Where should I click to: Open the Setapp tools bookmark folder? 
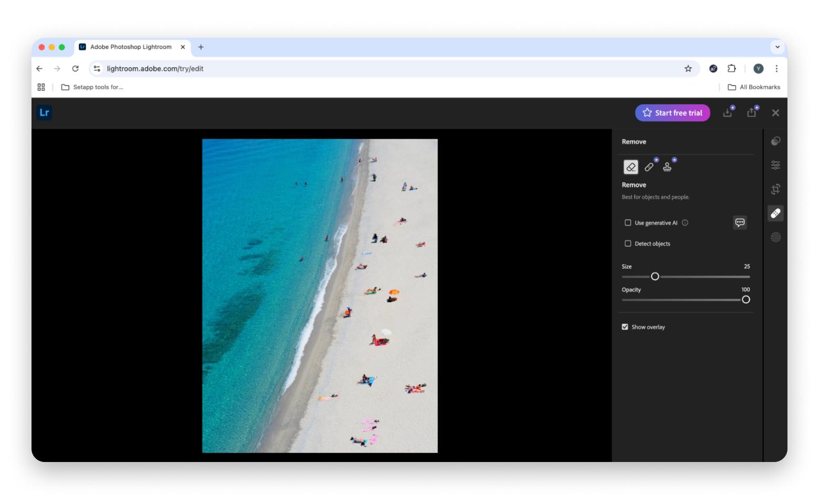tap(92, 87)
